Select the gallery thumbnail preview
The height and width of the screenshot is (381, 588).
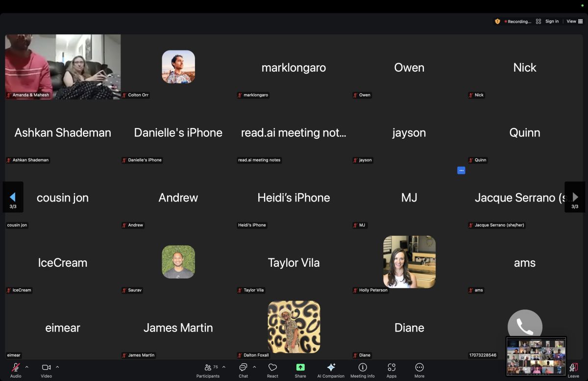coord(536,356)
